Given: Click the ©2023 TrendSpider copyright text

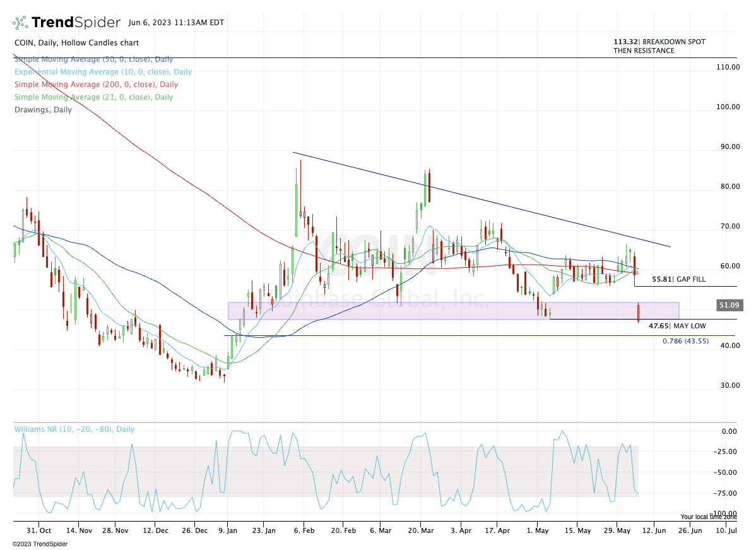Looking at the screenshot, I should [38, 544].
